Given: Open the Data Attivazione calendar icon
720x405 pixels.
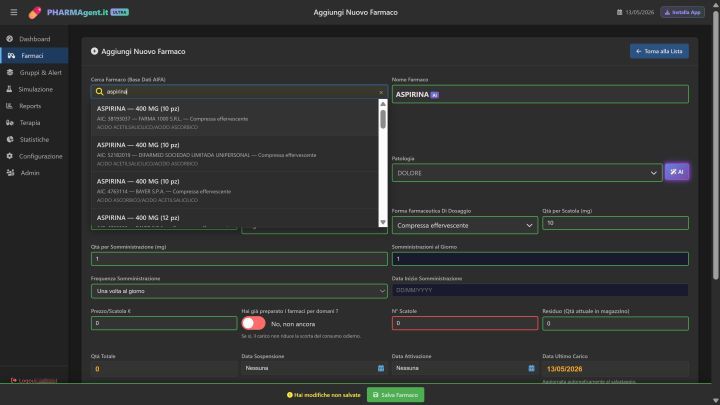Looking at the screenshot, I should (531, 368).
